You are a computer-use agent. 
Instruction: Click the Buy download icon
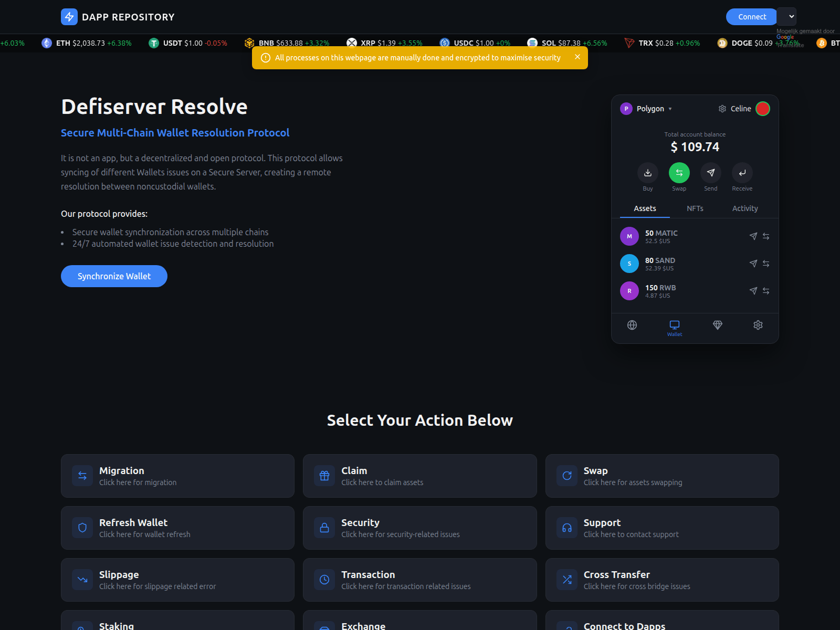648,173
